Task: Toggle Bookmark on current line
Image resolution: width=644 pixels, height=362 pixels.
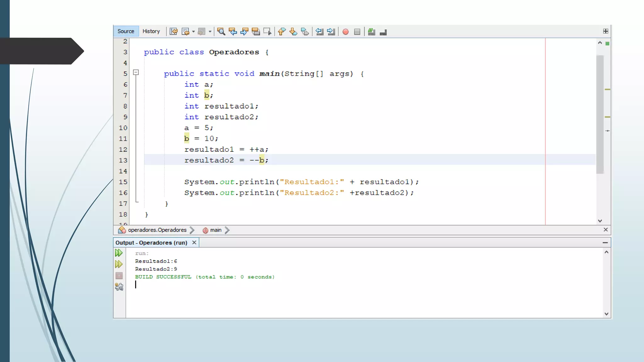Action: pos(305,31)
